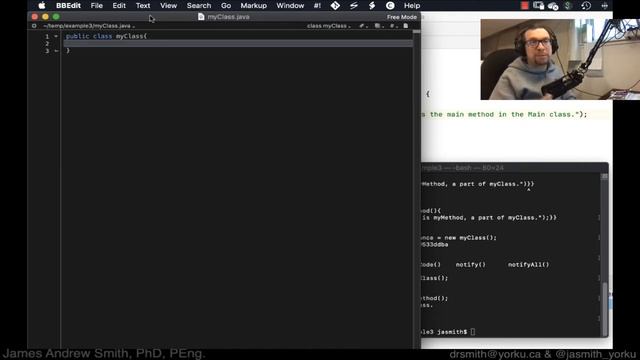Open the BBEdit application menu
640x360 pixels.
pos(68,6)
